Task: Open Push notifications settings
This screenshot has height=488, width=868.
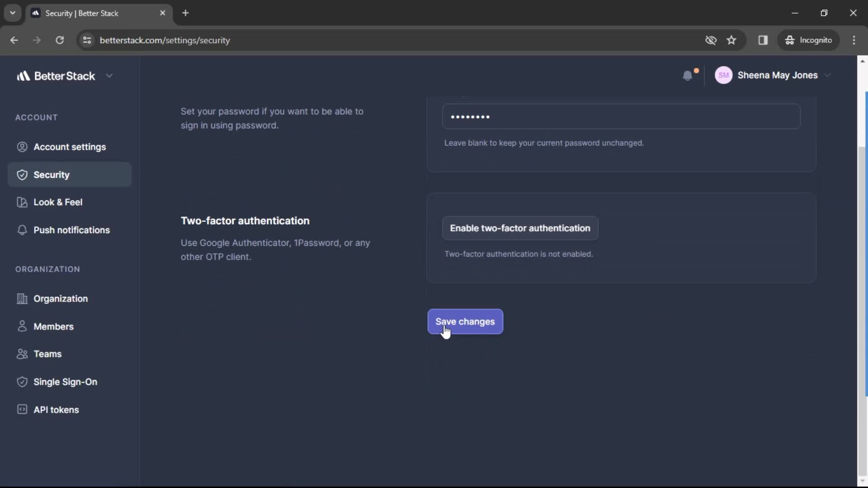Action: tap(71, 230)
